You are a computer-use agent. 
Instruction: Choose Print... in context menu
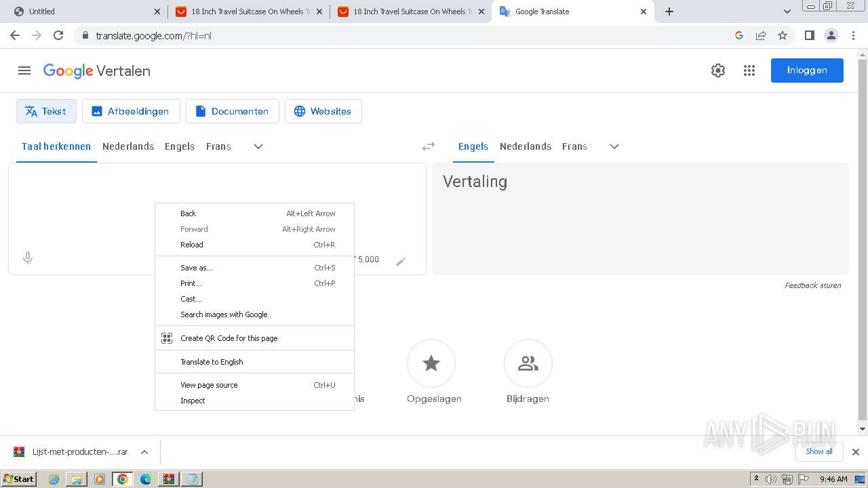point(254,283)
